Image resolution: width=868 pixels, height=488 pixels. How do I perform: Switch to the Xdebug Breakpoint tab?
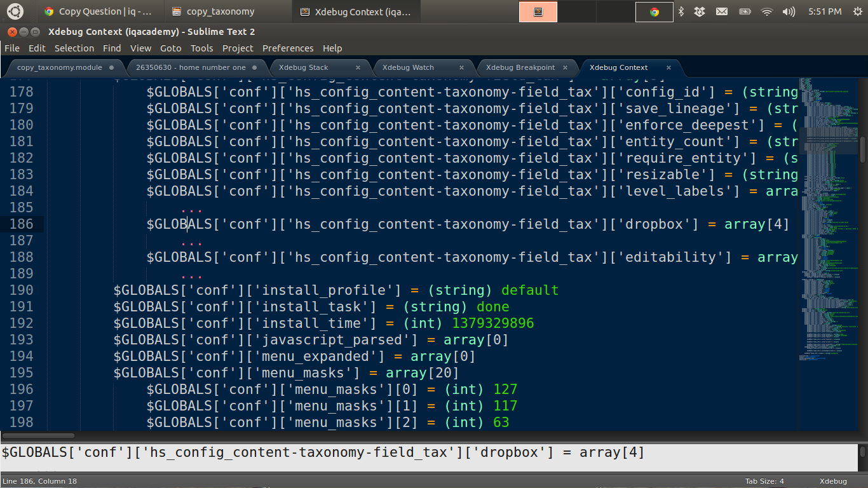click(x=527, y=67)
